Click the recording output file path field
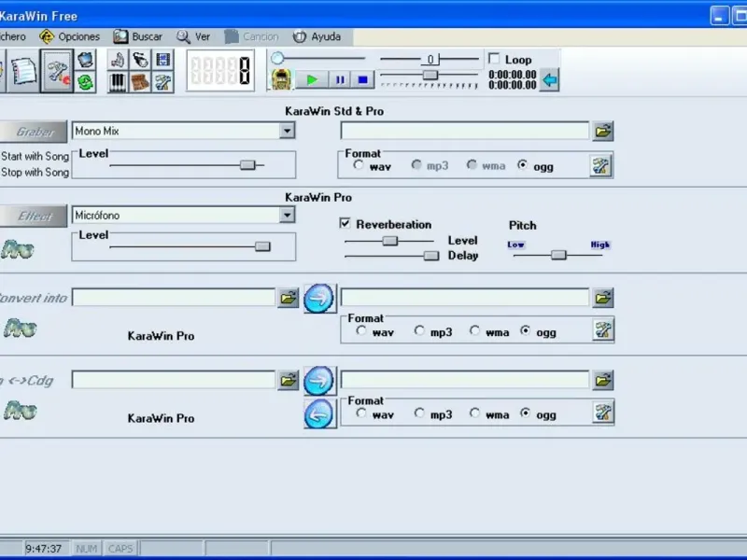747x560 pixels. (465, 131)
